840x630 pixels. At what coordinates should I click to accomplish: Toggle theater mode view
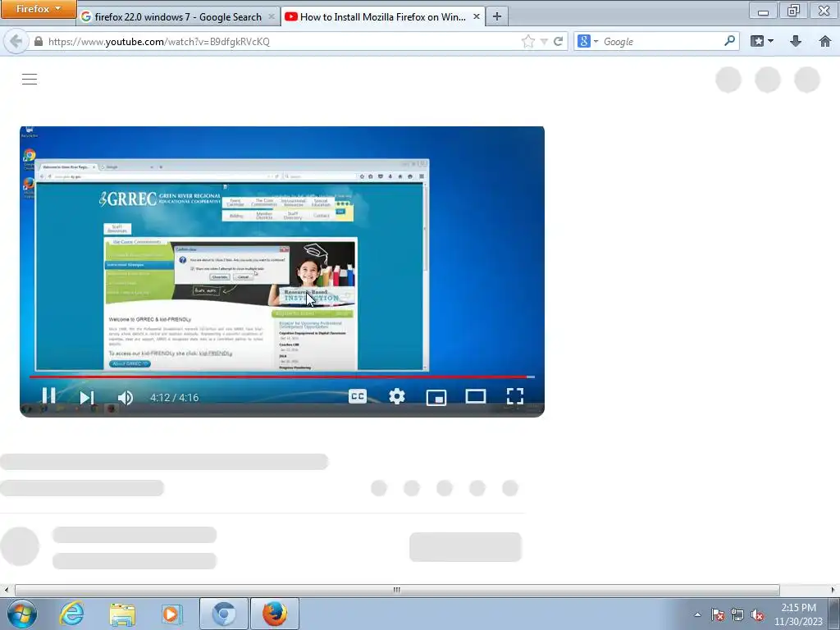[476, 396]
